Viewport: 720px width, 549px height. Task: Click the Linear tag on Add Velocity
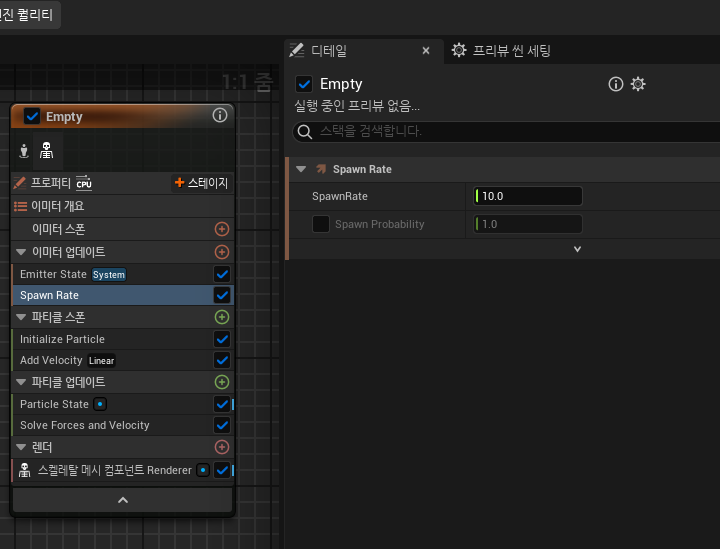101,360
